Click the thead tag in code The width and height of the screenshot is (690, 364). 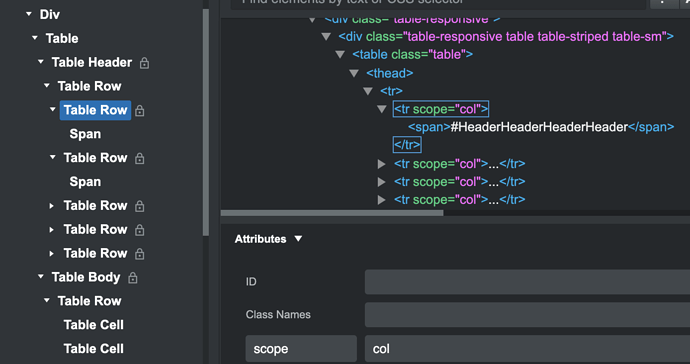click(x=389, y=73)
